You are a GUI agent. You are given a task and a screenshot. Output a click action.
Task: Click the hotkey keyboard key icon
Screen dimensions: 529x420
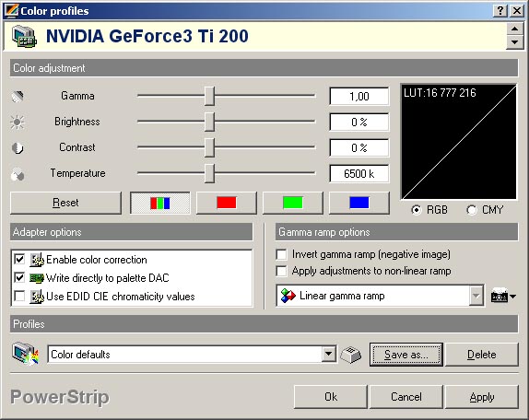(x=351, y=355)
